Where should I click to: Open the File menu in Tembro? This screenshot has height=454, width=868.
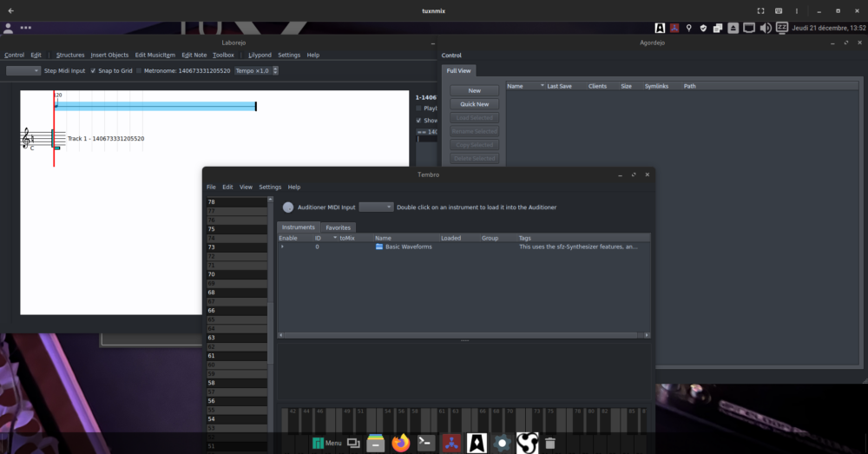[x=211, y=188]
